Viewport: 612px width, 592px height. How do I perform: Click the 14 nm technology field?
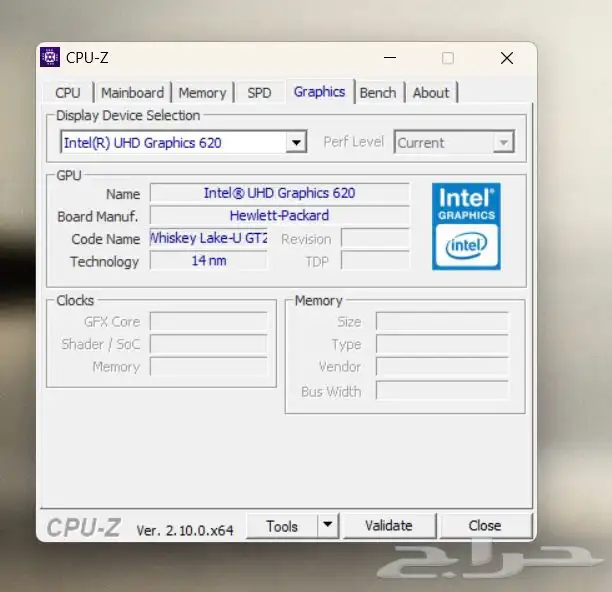(209, 261)
